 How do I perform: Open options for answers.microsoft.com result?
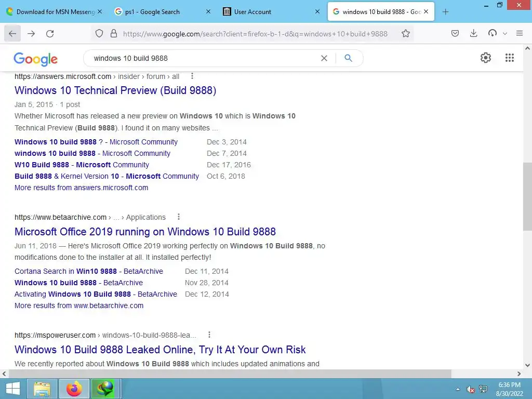pos(192,76)
